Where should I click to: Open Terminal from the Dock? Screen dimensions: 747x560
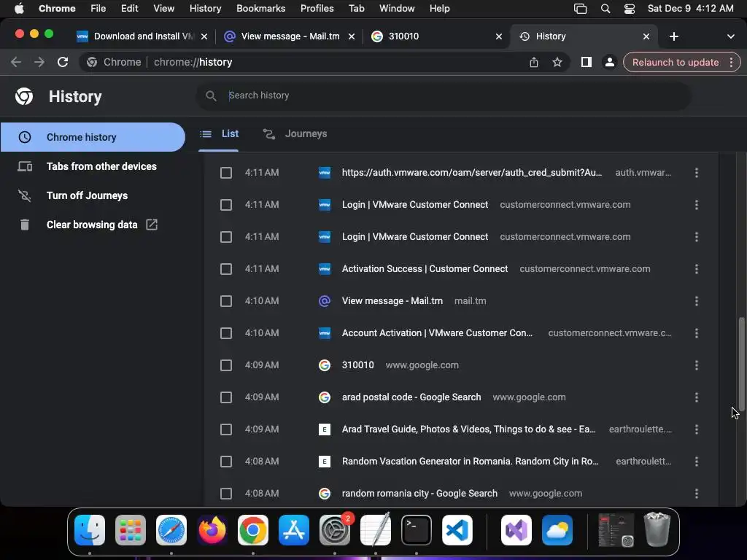click(x=417, y=530)
